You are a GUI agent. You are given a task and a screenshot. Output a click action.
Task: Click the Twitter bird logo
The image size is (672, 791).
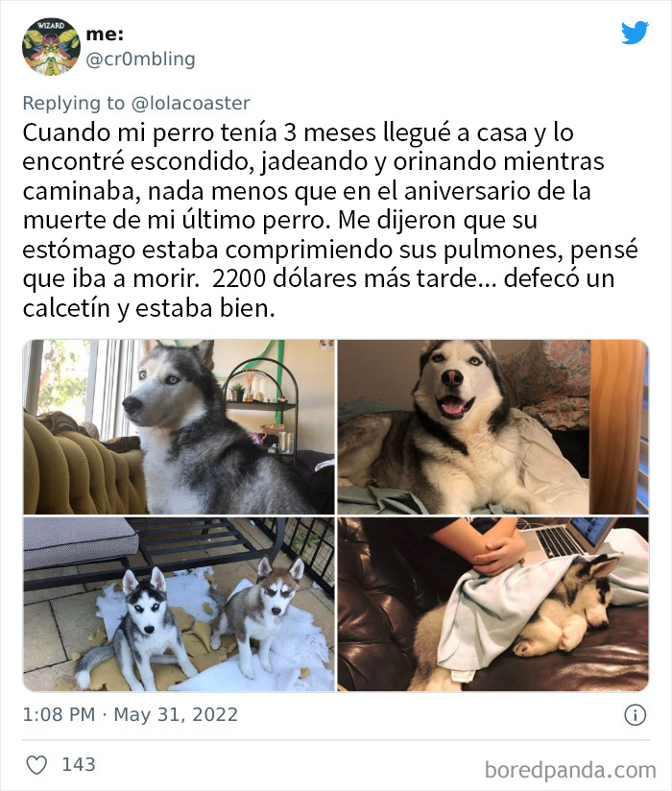click(635, 33)
